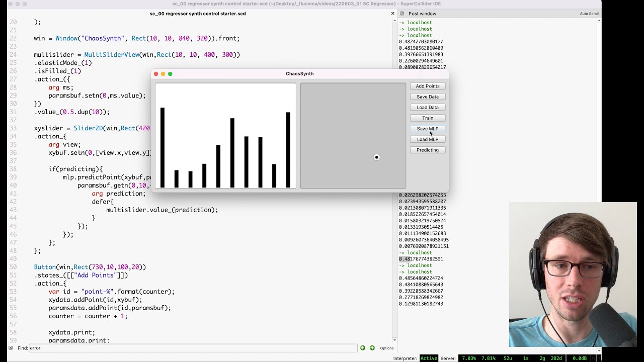Open the find bar Options menu
Screen dimensions: 644x362
387,348
